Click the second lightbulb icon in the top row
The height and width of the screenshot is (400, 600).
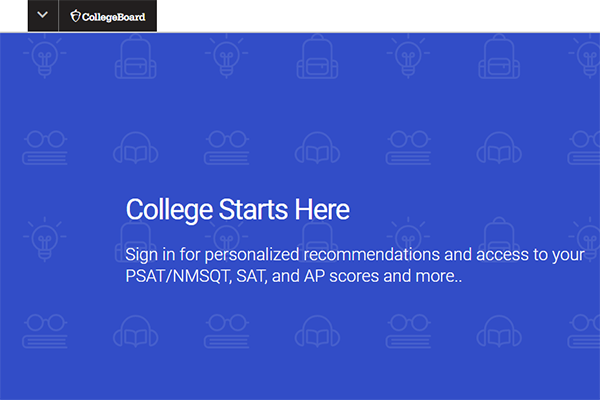(x=224, y=56)
